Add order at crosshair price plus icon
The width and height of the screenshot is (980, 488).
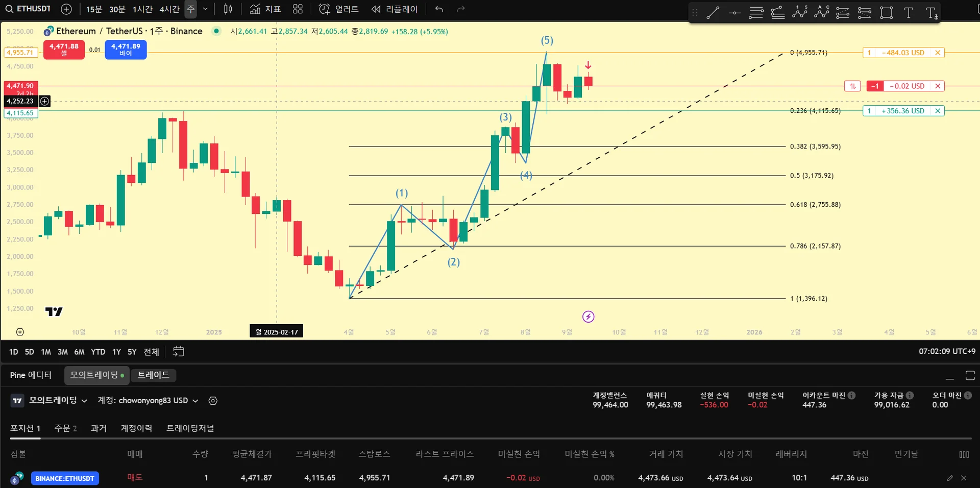point(45,101)
